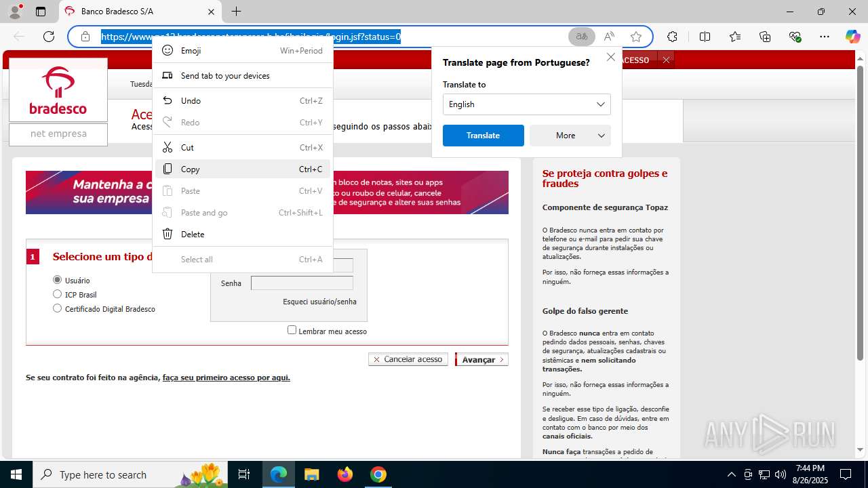Image resolution: width=868 pixels, height=488 pixels.
Task: Open Read aloud from address bar
Action: [x=609, y=37]
